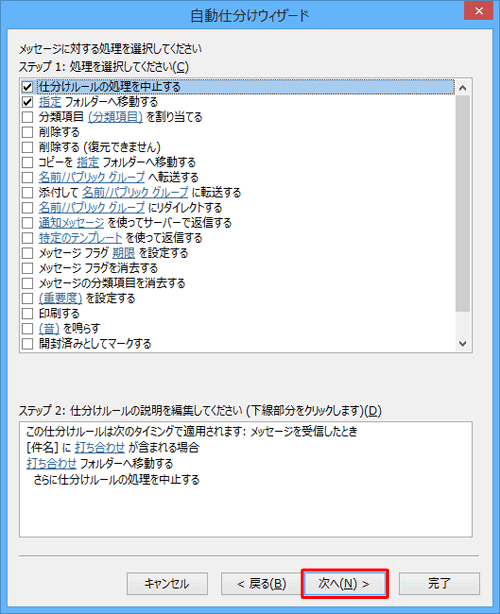Image resolution: width=500 pixels, height=614 pixels.
Task: Check 名前/パブリック グループへ転送する option
Action: (27, 177)
